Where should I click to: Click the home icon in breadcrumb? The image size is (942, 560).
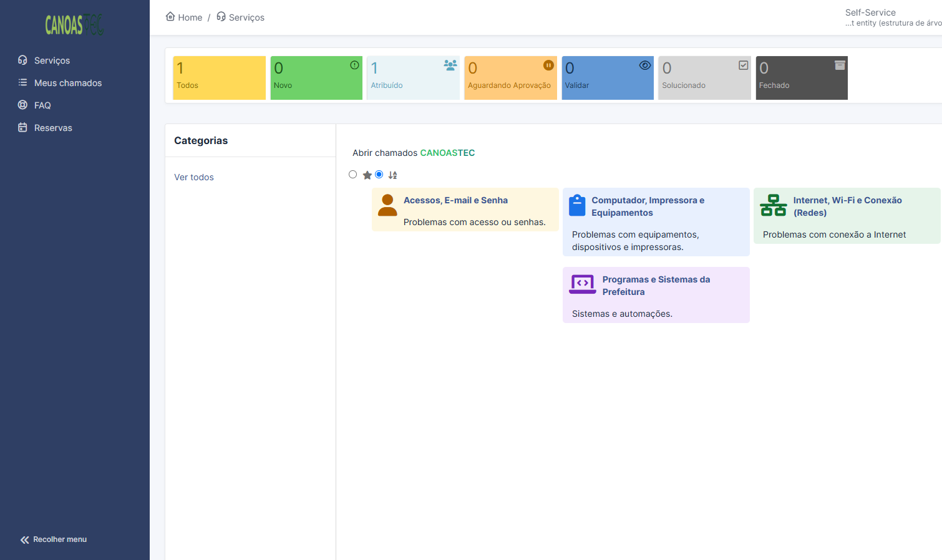click(170, 16)
